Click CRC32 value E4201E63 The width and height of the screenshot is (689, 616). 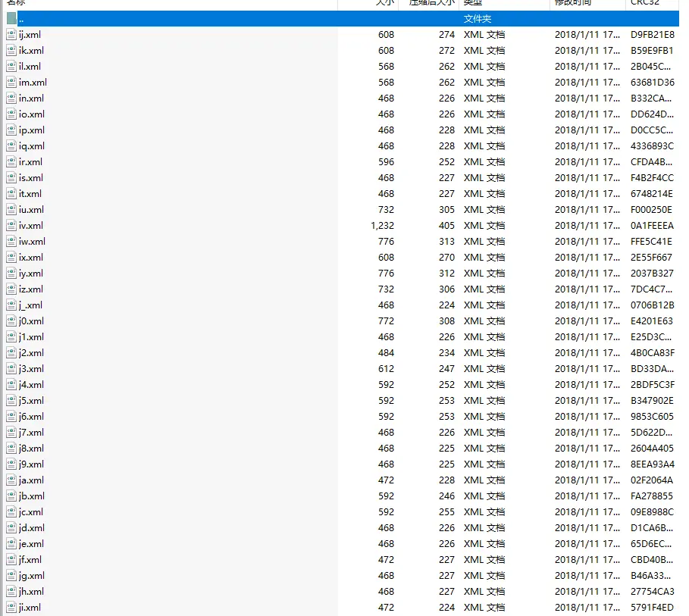(x=652, y=321)
